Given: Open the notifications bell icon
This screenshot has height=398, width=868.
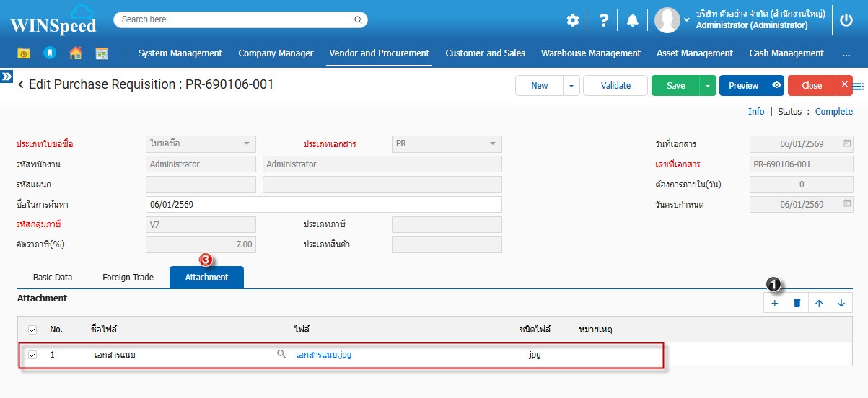Looking at the screenshot, I should tap(633, 20).
